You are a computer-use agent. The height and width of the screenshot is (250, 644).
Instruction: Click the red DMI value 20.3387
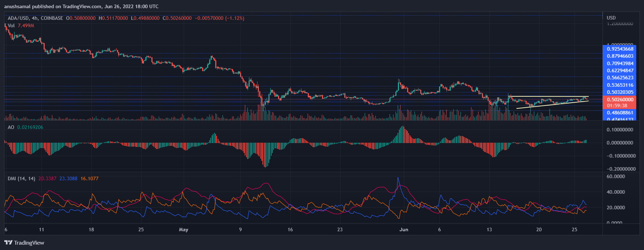click(x=47, y=178)
